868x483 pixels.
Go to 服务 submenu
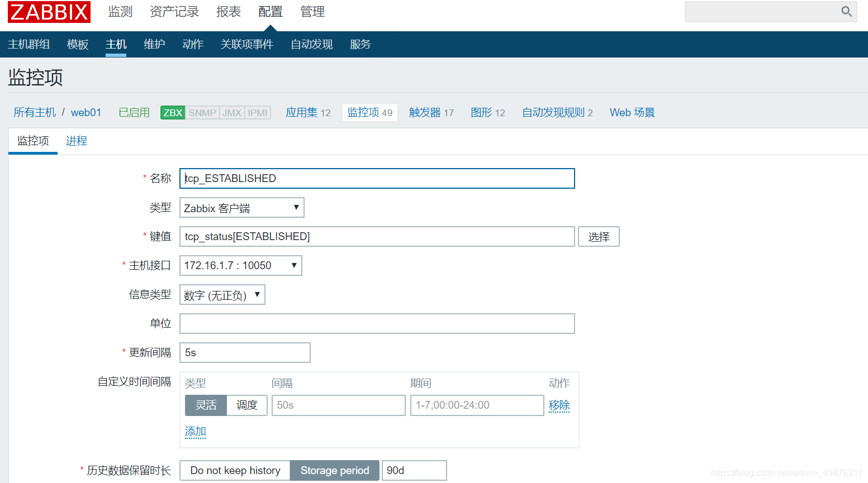point(361,44)
